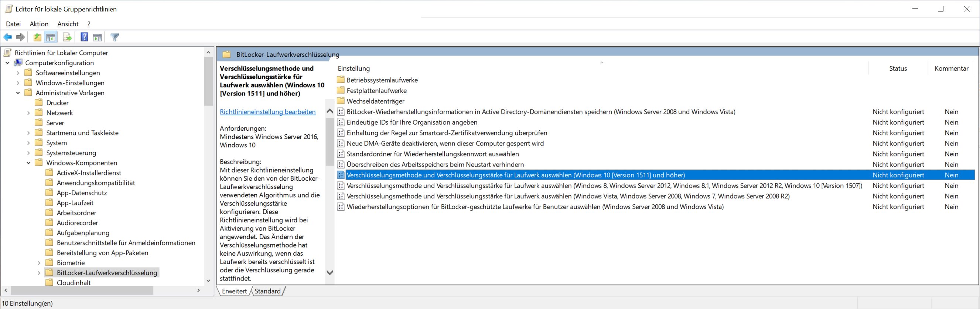Switch to the Standard tab
Screen dimensions: 980x309
click(x=267, y=291)
